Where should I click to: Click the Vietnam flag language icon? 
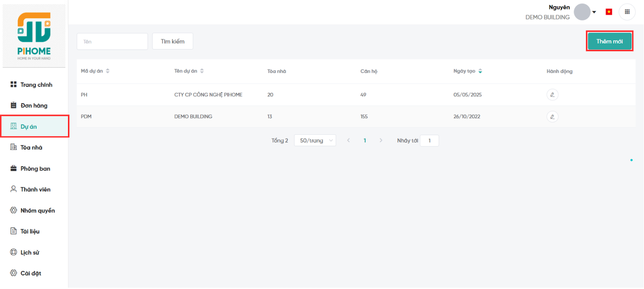(609, 12)
